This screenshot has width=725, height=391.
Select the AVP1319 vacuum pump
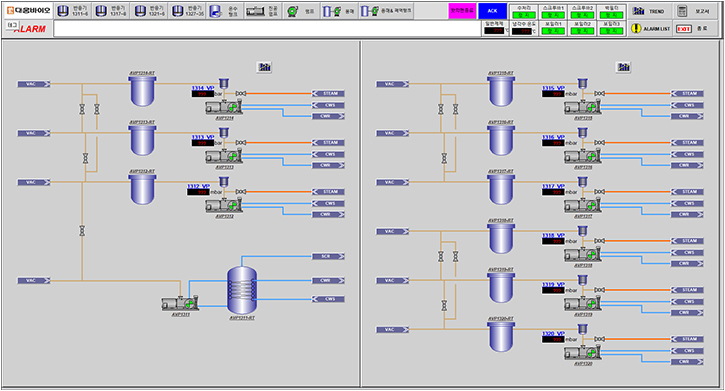[x=583, y=304]
